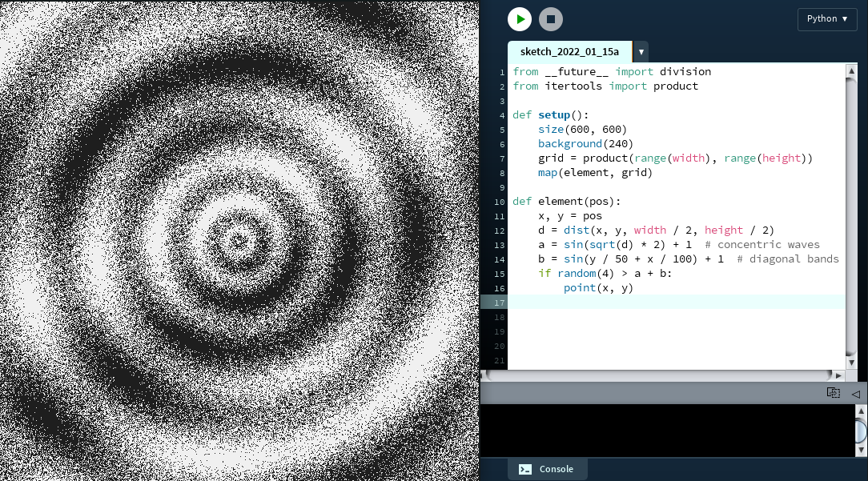Image resolution: width=868 pixels, height=481 pixels.
Task: Click the center of the rendered ring pattern
Action: tap(239, 240)
